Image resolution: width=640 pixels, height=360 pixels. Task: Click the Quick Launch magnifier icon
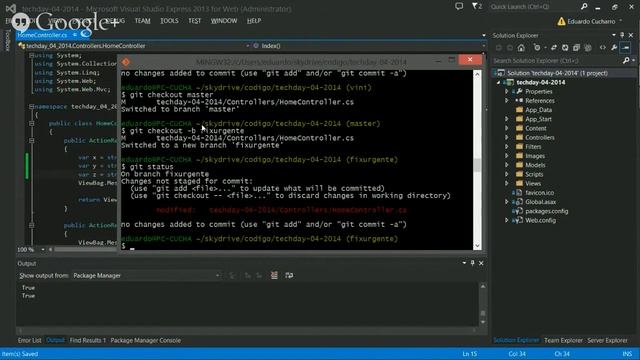coord(584,7)
